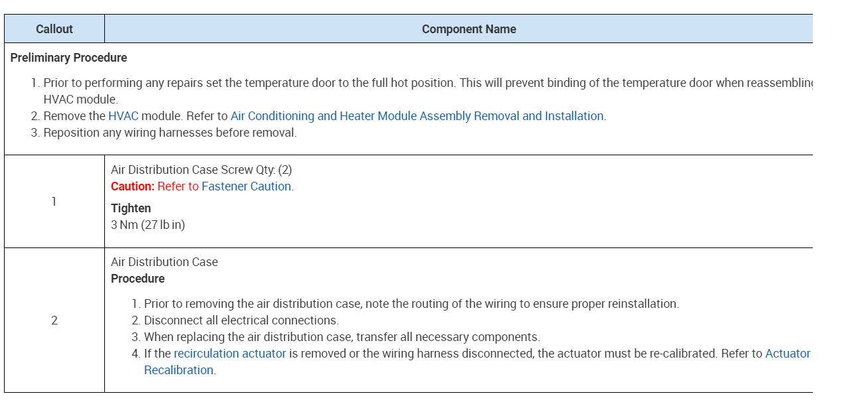
Task: Click the step about transferring all necessary components
Action: [341, 337]
